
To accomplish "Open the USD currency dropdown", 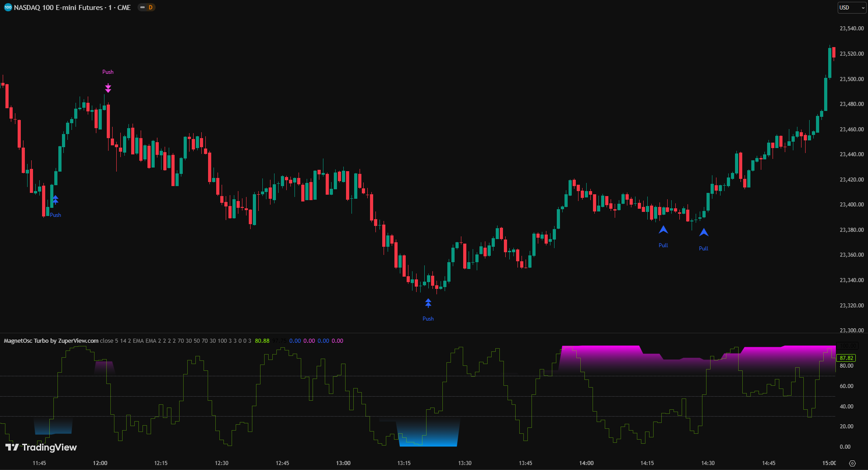I will (x=851, y=8).
